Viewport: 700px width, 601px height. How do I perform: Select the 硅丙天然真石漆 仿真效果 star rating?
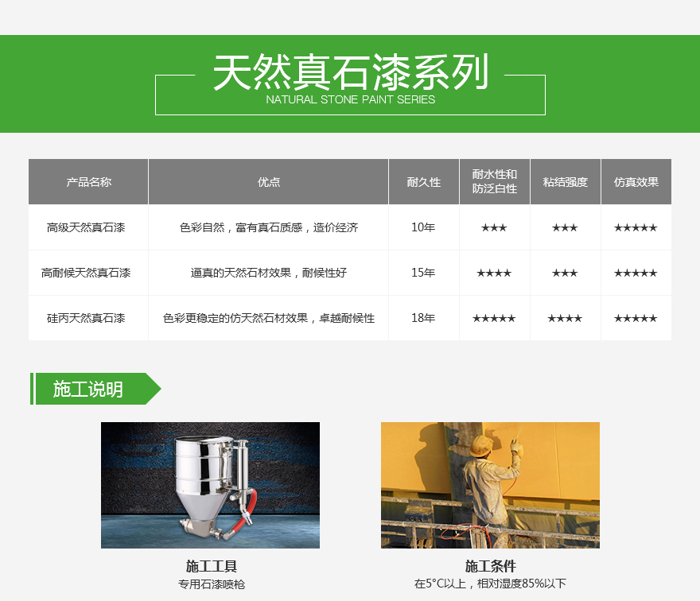click(636, 319)
